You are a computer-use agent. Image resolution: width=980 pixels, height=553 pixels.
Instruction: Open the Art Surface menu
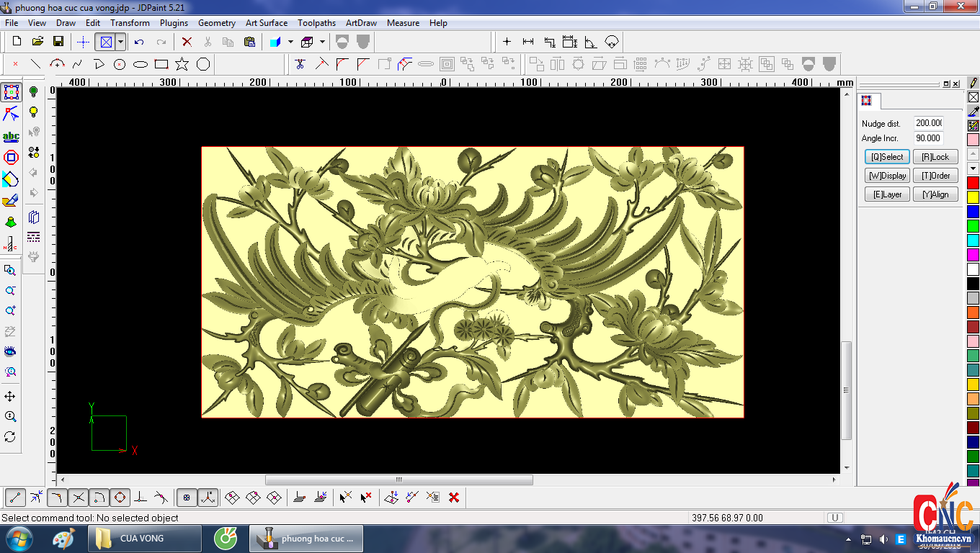click(x=266, y=23)
